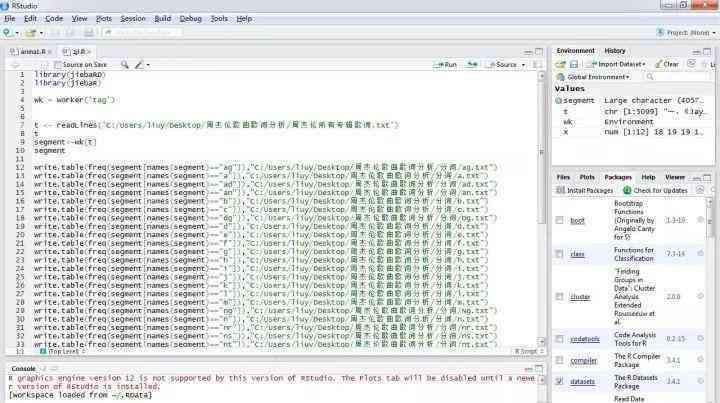Click the load workspace icon in Environment pane
The height and width of the screenshot is (403, 720).
[561, 64]
